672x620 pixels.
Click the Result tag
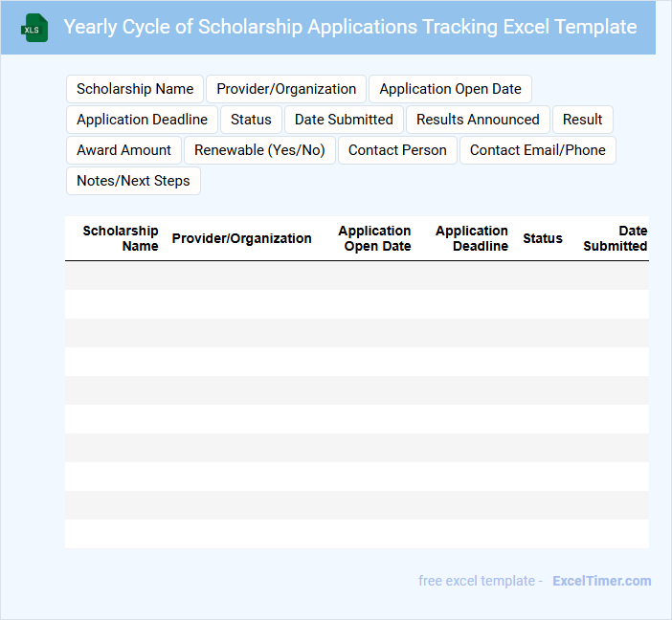pyautogui.click(x=582, y=120)
